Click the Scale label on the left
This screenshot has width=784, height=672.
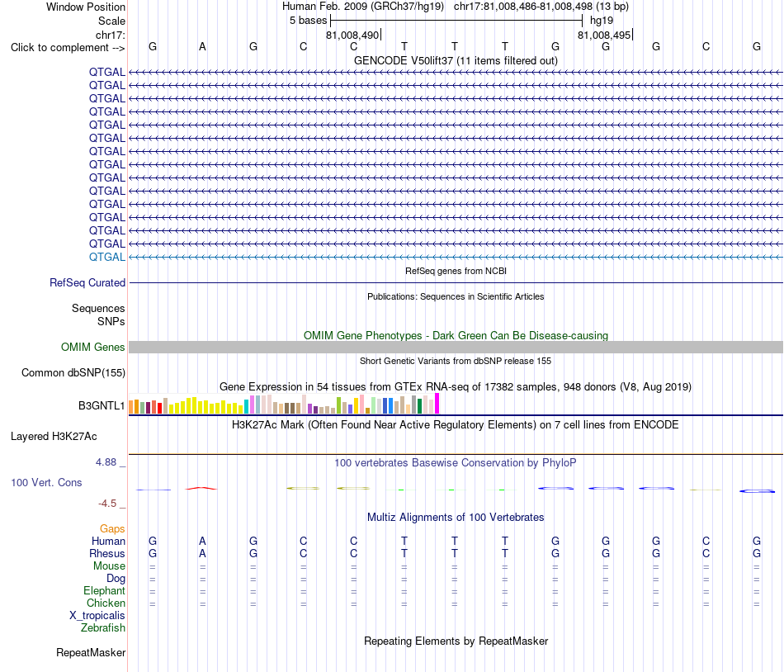(111, 21)
